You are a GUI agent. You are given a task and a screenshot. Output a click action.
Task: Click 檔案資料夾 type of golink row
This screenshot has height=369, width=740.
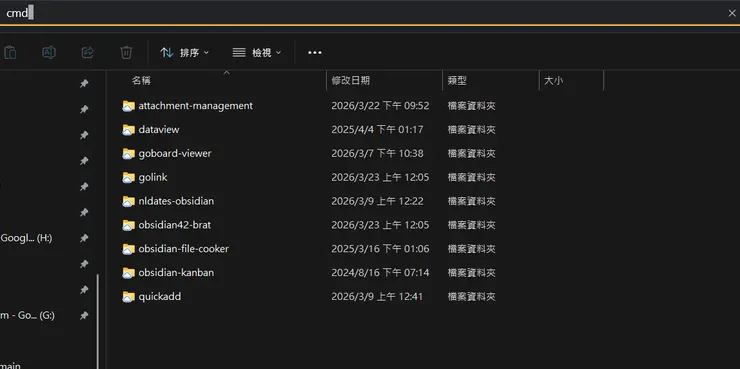pos(471,177)
